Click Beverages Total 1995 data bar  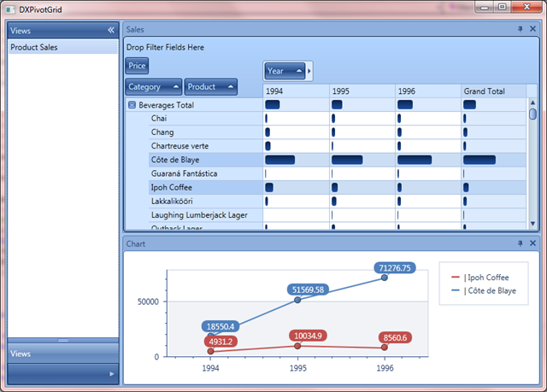[x=337, y=104]
